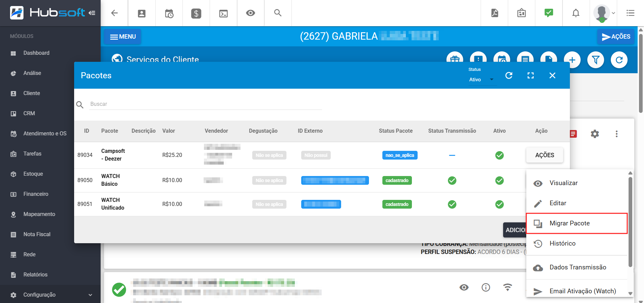Open the Status Ativo dropdown
Screen dimensions: 644x303
click(x=481, y=80)
